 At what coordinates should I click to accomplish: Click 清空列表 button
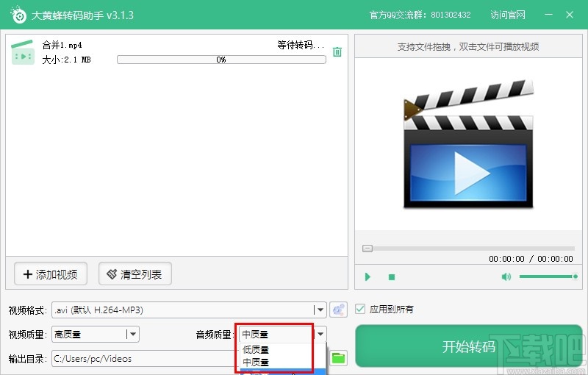[135, 274]
